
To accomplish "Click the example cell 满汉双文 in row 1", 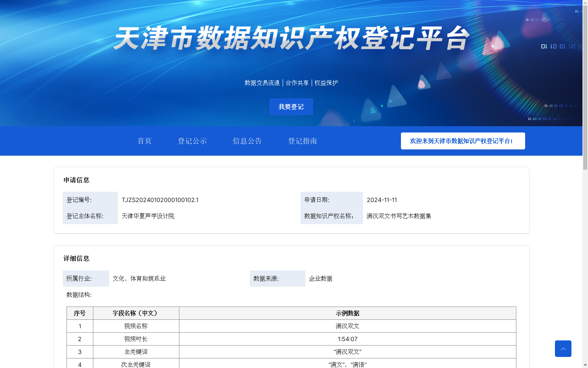I will pyautogui.click(x=348, y=326).
